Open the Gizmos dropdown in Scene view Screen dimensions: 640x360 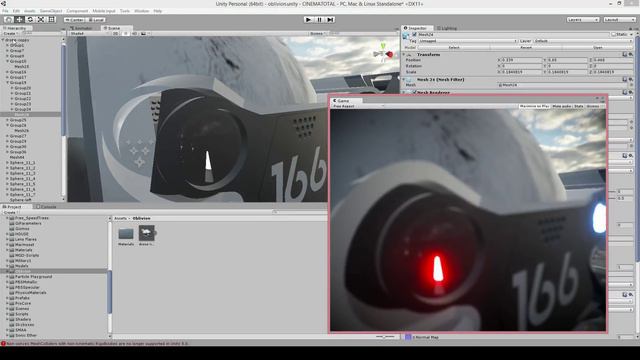(318, 33)
